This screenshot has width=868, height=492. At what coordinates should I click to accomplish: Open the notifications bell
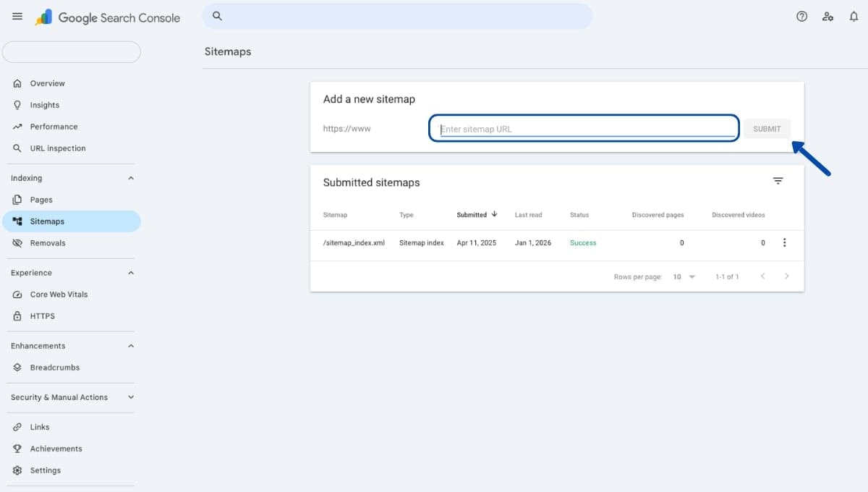[854, 17]
